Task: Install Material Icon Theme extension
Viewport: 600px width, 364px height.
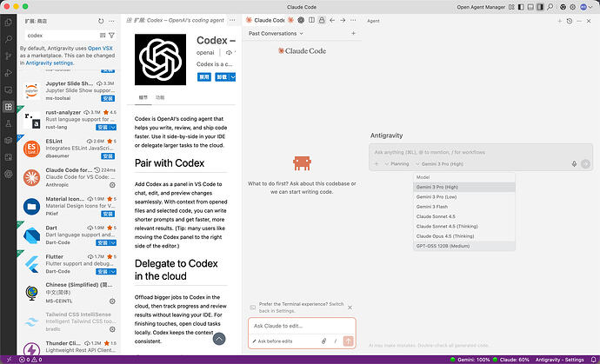Action: (108, 214)
